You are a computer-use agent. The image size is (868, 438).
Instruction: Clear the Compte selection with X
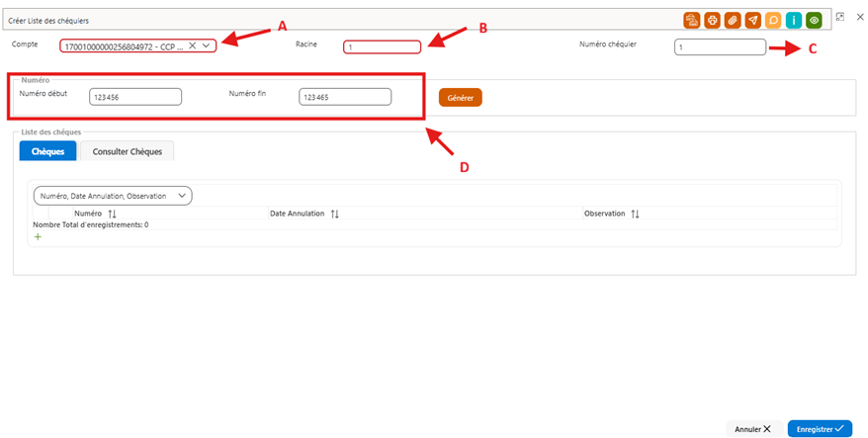coord(193,45)
